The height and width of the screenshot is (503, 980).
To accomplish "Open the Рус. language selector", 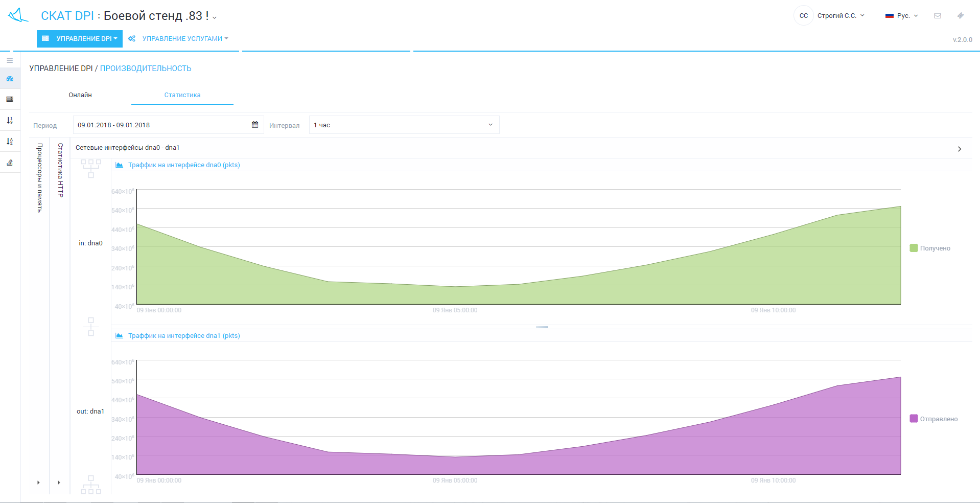I will click(x=902, y=16).
